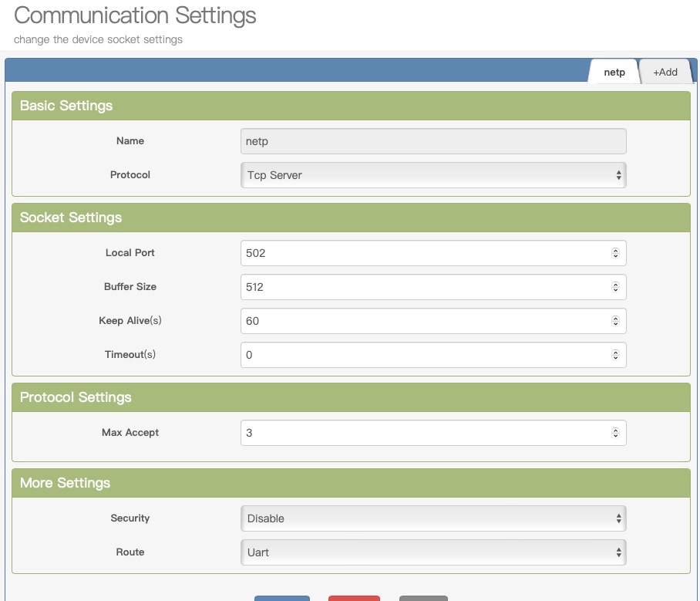Viewport: 700px width, 601px height.
Task: Open the Protocol dropdown showing Tcp Server
Action: tap(432, 175)
